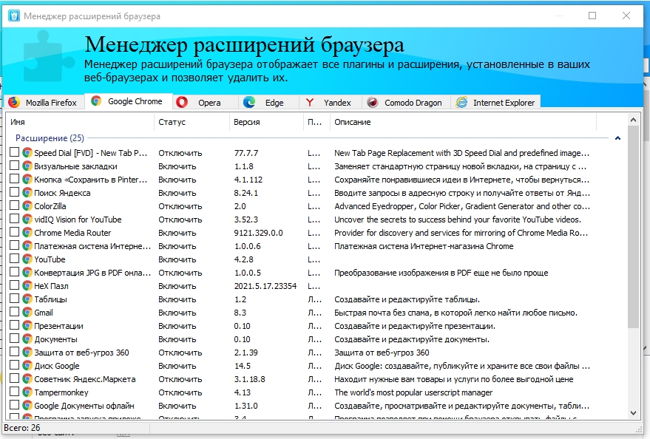Switch to the Mozilla Firefox tab

pyautogui.click(x=44, y=102)
